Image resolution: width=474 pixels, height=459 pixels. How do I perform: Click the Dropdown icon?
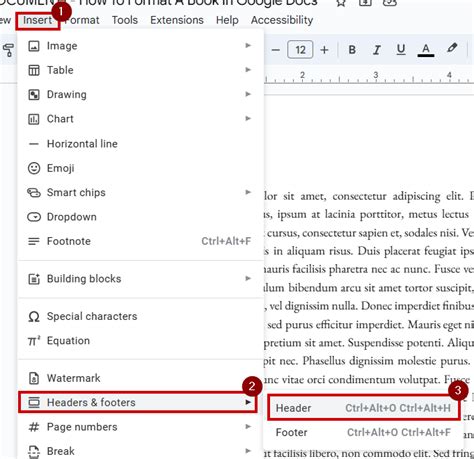click(34, 217)
